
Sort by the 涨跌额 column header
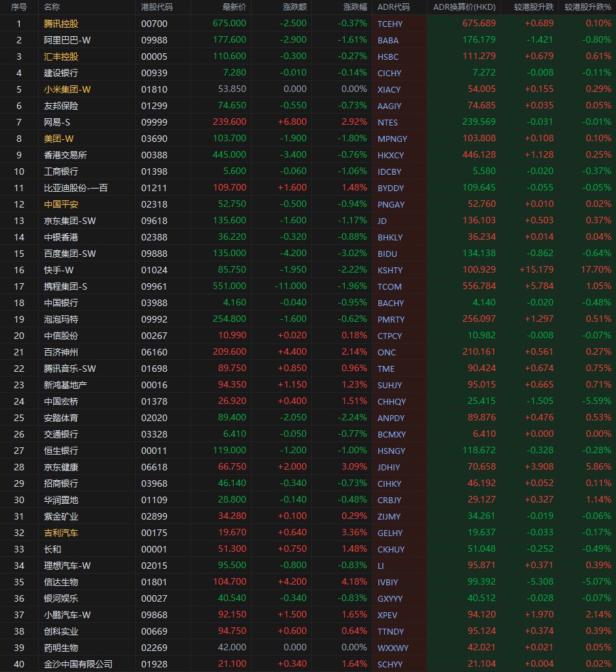point(295,7)
